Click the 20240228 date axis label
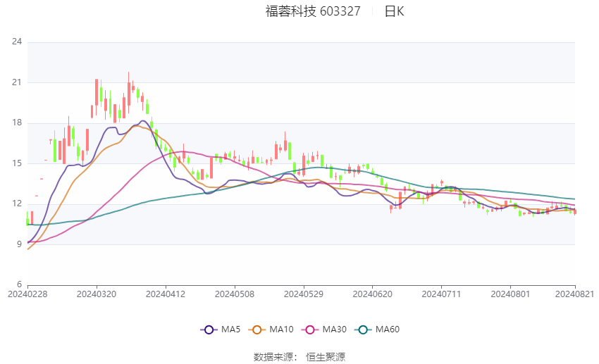Screen dimensions: 599x364 point(27,294)
